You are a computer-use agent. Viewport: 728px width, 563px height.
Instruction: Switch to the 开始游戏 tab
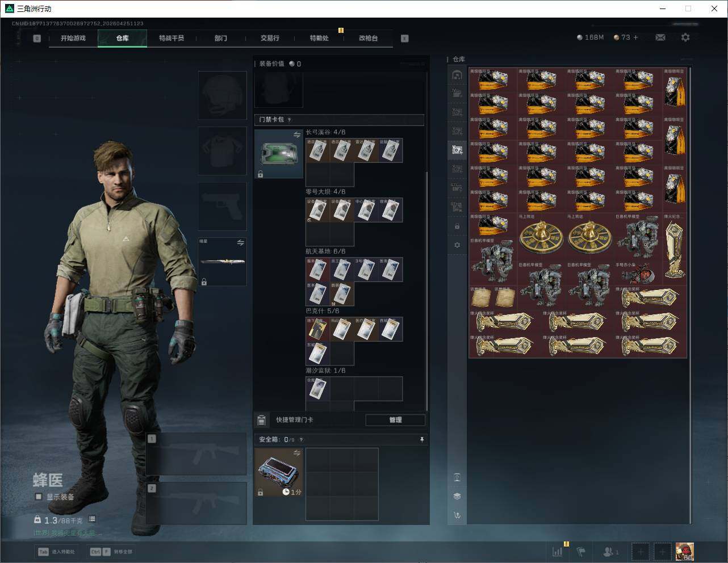click(x=73, y=38)
